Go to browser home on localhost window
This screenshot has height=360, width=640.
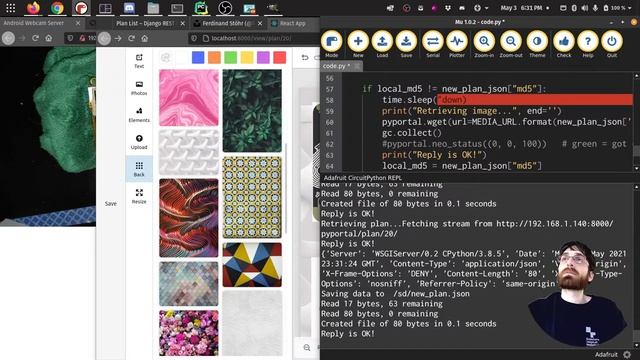tap(144, 38)
